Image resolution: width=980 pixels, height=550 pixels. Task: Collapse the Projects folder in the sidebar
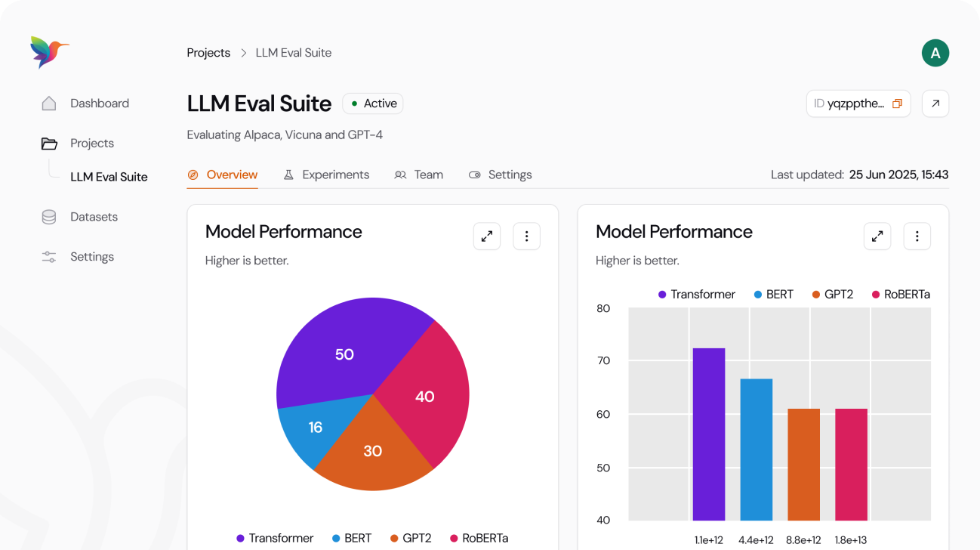[49, 144]
